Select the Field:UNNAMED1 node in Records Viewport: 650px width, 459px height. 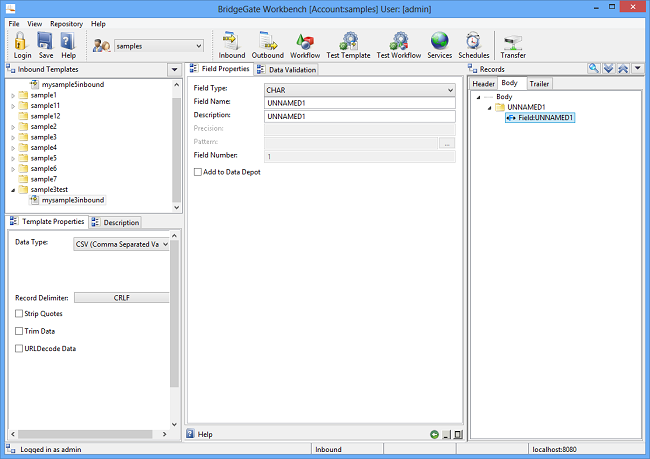[540, 118]
